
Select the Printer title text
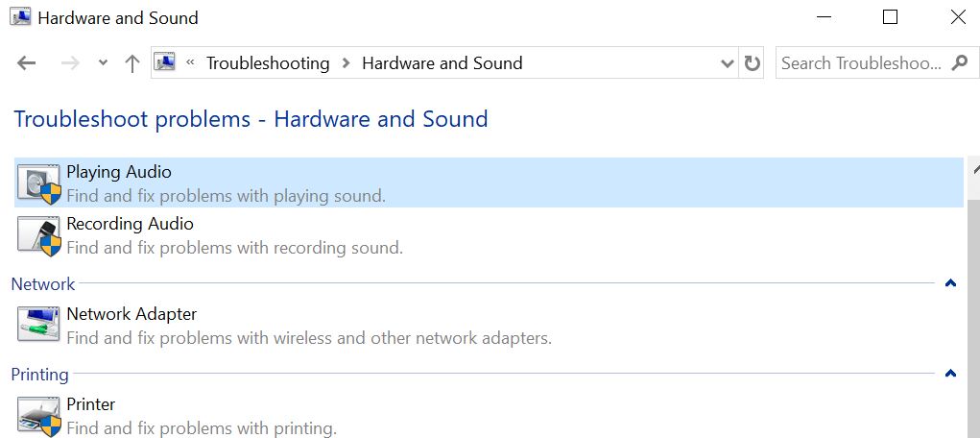(x=90, y=404)
